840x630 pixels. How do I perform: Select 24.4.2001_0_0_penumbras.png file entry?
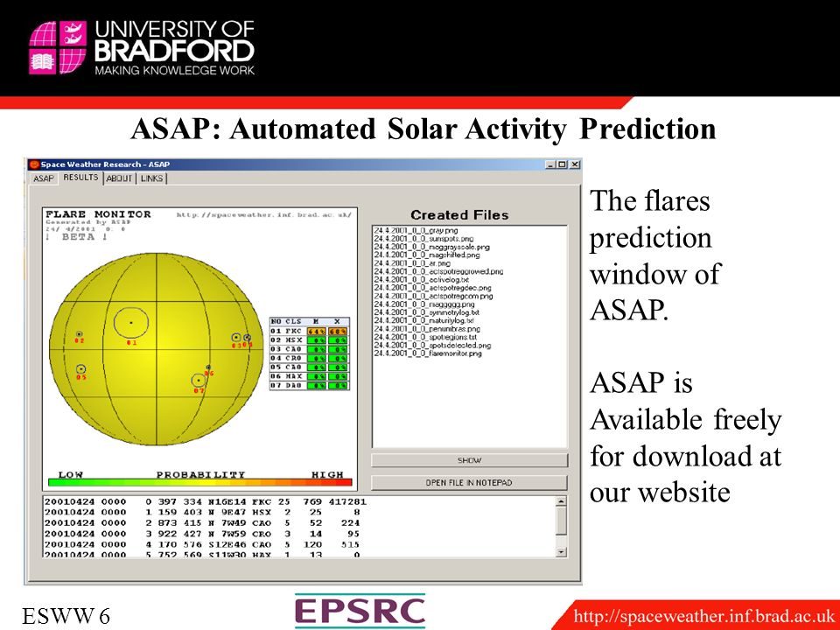click(x=427, y=329)
